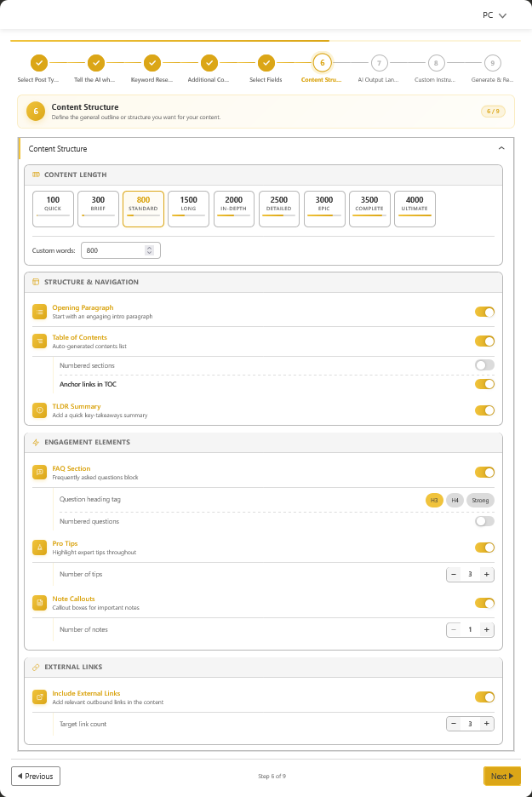Open the PC device dropdown
Image resolution: width=532 pixels, height=797 pixels.
(495, 14)
